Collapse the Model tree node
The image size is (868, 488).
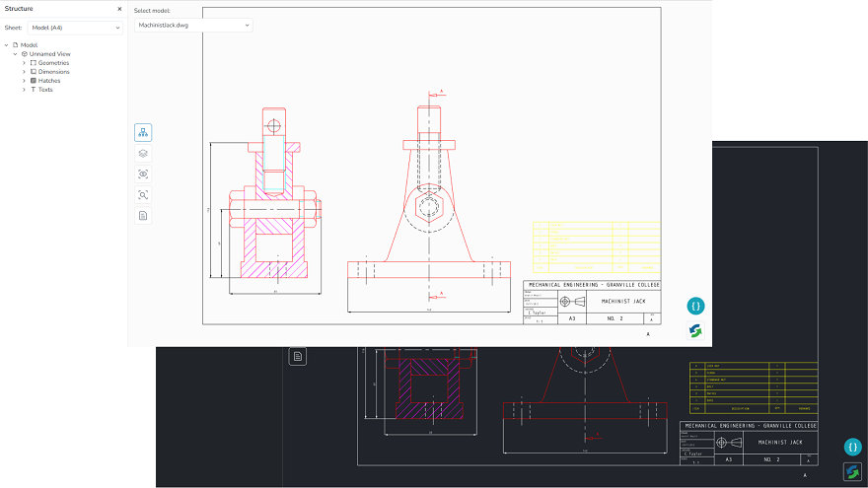point(7,45)
